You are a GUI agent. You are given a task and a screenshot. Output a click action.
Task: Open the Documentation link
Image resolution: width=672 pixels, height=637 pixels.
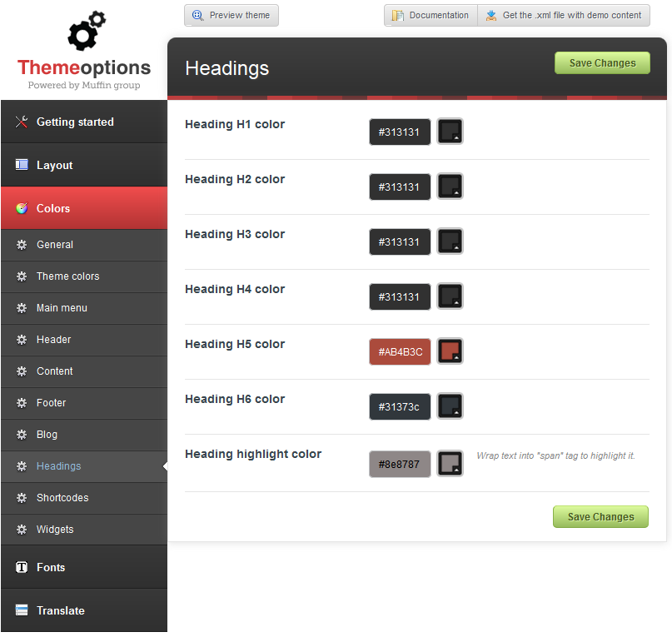pyautogui.click(x=431, y=16)
